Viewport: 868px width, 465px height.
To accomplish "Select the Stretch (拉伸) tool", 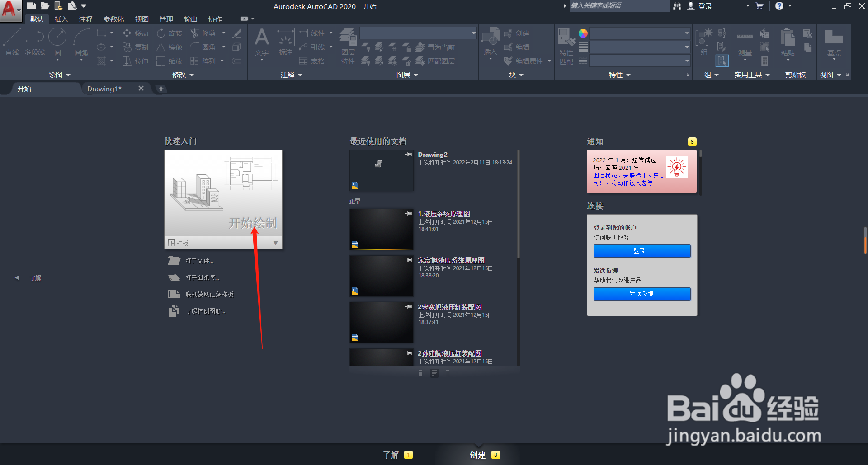I will 136,61.
